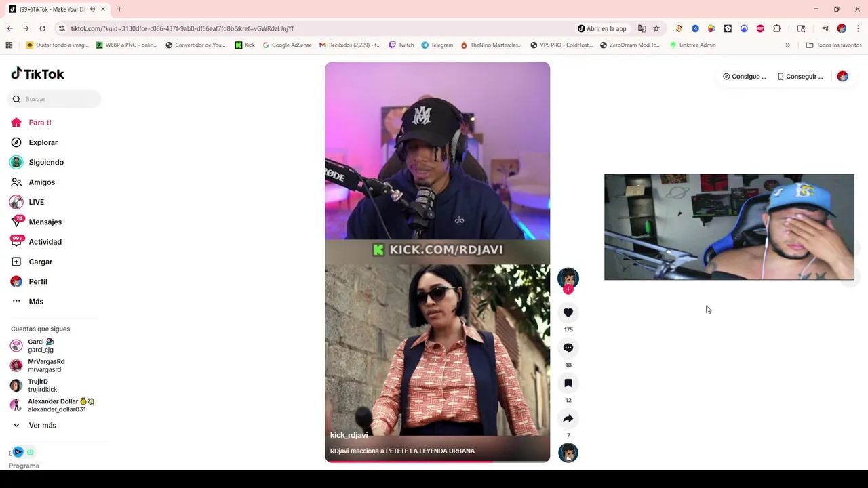868x488 pixels.
Task: Share the video with the arrow icon
Action: pyautogui.click(x=568, y=418)
